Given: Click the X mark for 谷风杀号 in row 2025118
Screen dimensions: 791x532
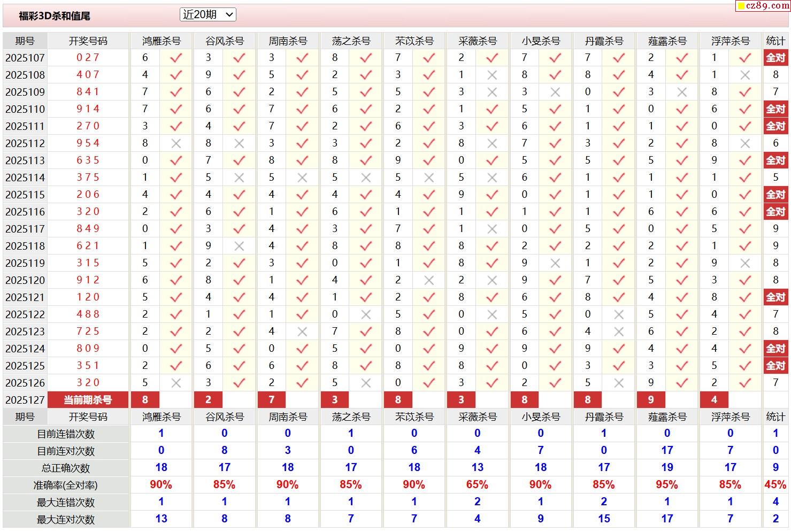Looking at the screenshot, I should 239,246.
